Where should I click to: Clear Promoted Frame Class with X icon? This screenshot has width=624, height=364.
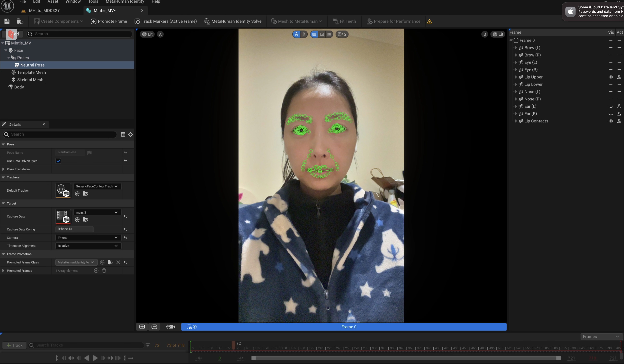118,262
